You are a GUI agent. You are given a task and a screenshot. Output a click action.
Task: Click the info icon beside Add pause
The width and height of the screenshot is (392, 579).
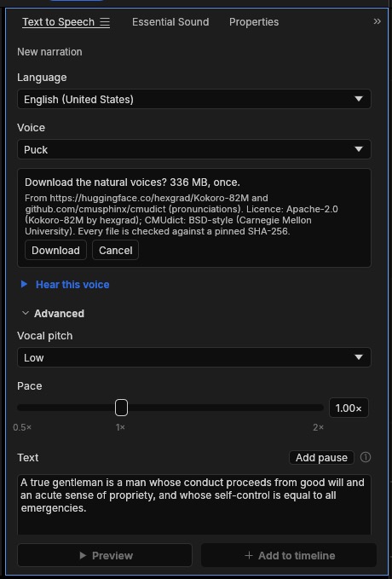pyautogui.click(x=365, y=457)
